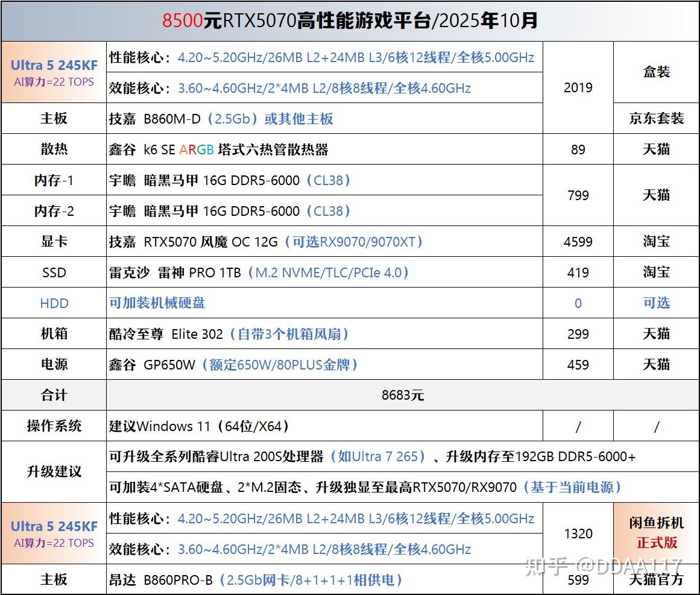Image resolution: width=700 pixels, height=595 pixels.
Task: Click the blue 可加装机械硬盘 text
Action: click(157, 303)
